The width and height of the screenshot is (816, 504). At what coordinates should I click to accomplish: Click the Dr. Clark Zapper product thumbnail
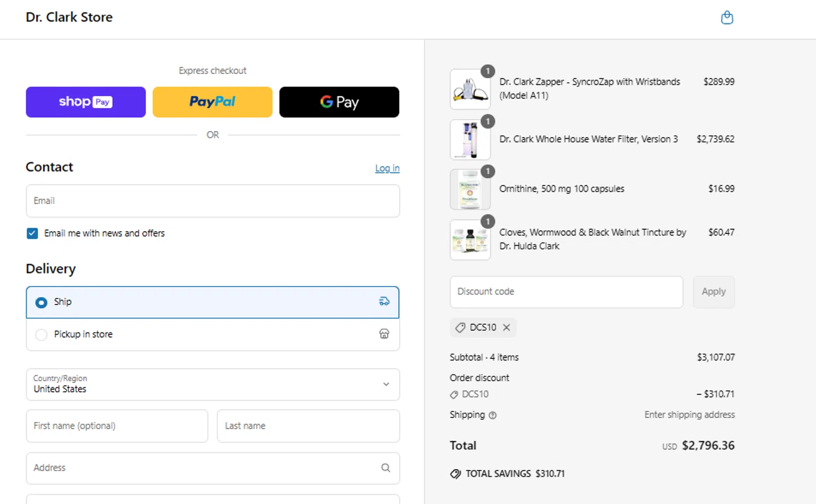tap(471, 89)
